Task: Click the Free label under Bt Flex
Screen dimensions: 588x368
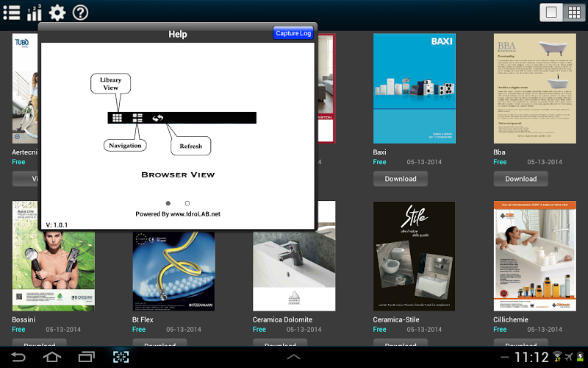Action: [139, 329]
